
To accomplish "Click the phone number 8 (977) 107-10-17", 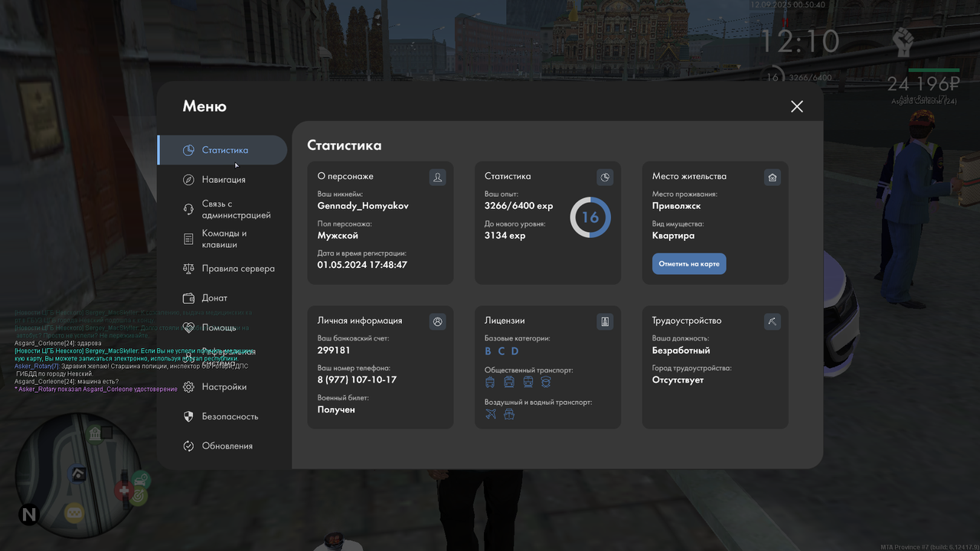I will 357,380.
